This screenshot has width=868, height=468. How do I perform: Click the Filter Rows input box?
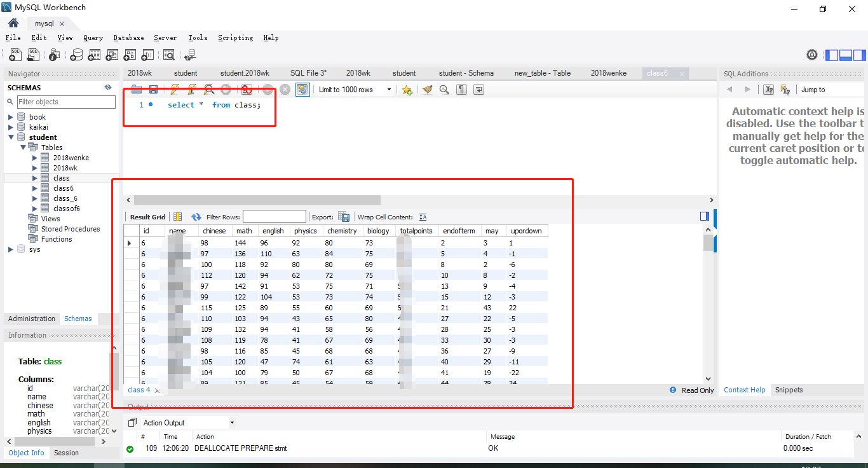coord(275,217)
